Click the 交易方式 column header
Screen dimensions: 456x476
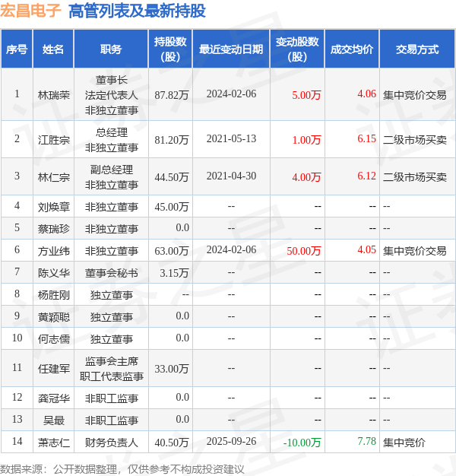click(x=417, y=49)
